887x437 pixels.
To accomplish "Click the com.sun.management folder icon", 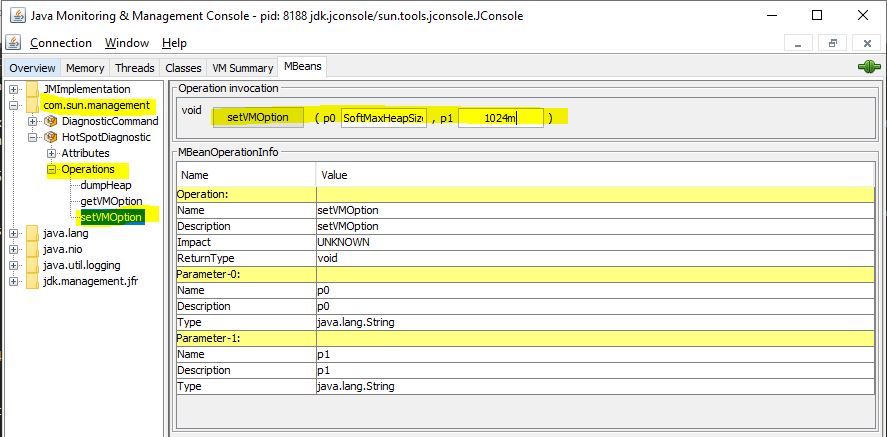I will click(32, 105).
